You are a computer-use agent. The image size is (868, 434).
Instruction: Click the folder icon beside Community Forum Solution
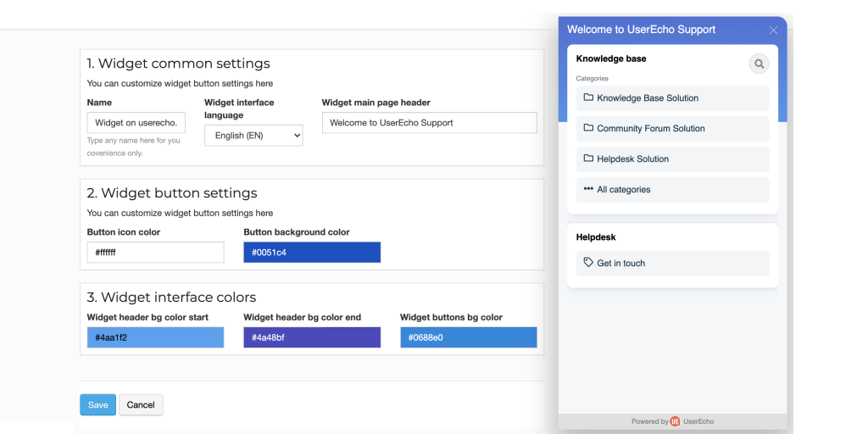588,128
